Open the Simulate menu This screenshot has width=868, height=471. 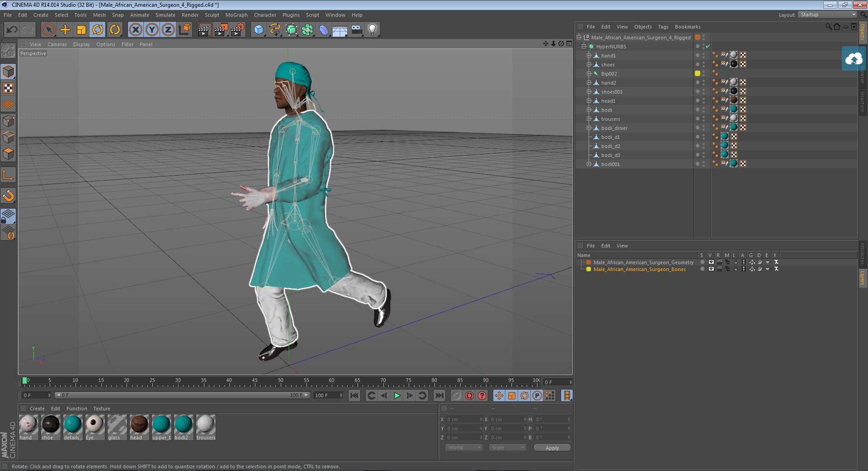coord(165,15)
